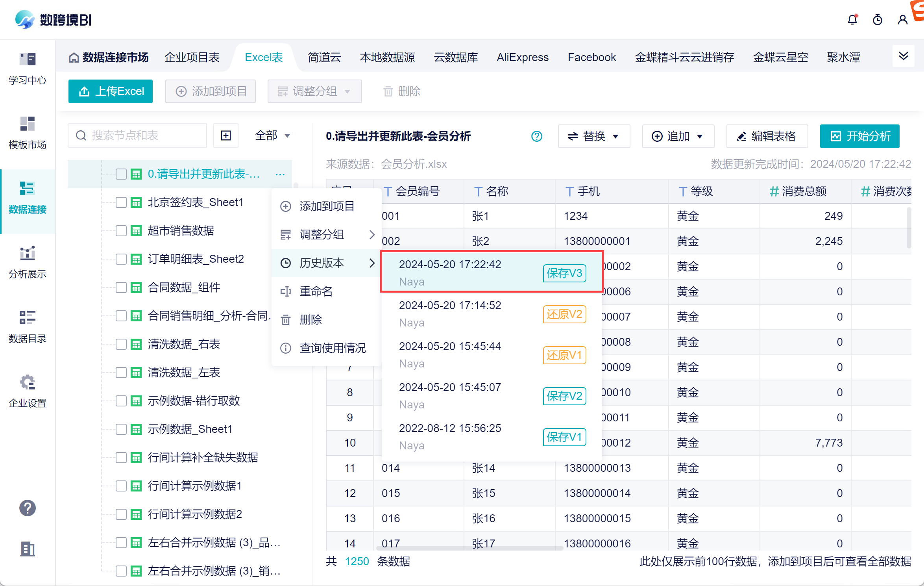
Task: Open 企业设置 gear in sidebar
Action: click(27, 391)
